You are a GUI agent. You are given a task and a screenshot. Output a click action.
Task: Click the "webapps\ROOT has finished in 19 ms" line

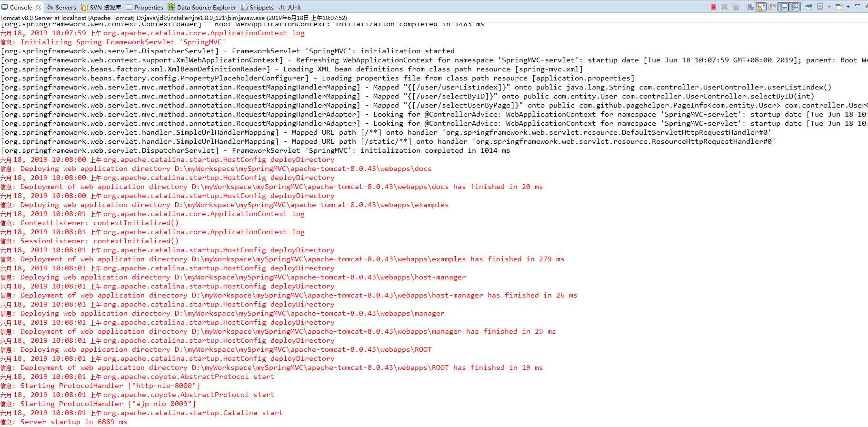[x=271, y=367]
